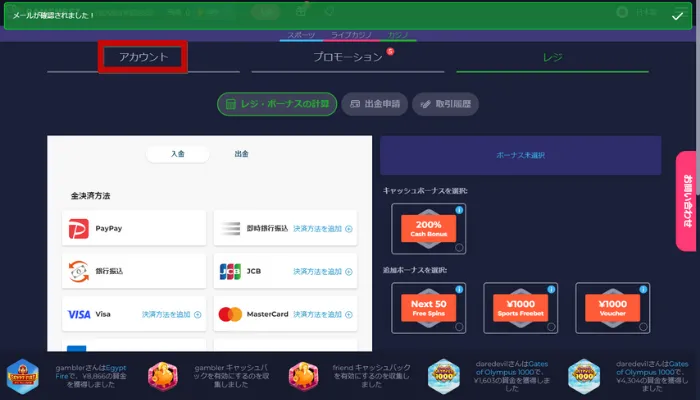Click 決済方法を追加 link for MasterCard
Screen dimensions: 700x400
pyautogui.click(x=322, y=314)
